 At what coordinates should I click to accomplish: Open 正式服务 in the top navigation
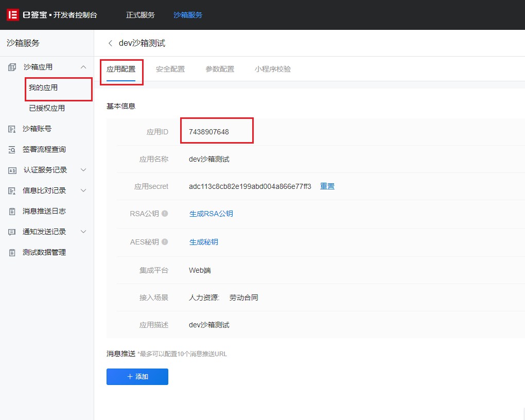141,15
